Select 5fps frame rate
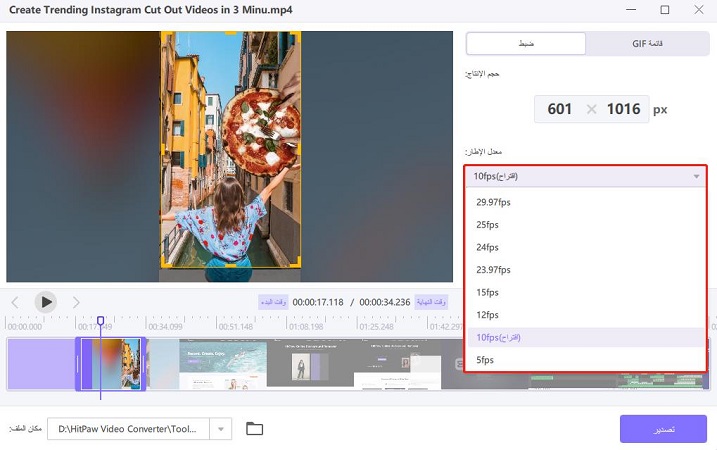Screen dimensions: 717x450 586,360
